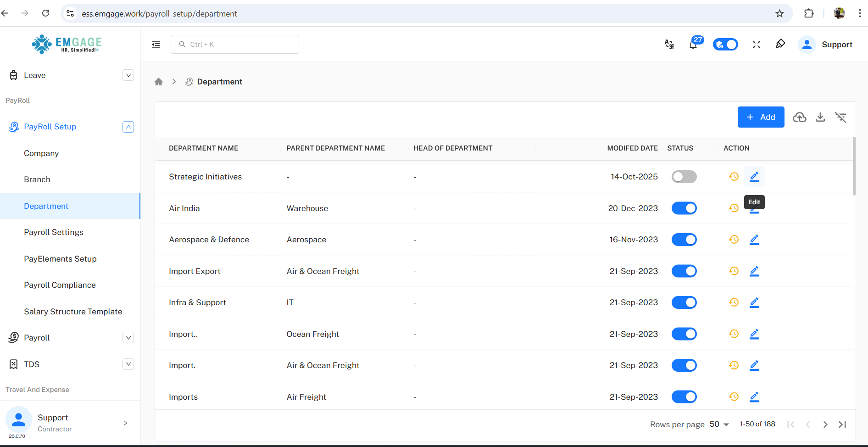Collapse sidebar with the hamburger menu icon

coord(156,45)
